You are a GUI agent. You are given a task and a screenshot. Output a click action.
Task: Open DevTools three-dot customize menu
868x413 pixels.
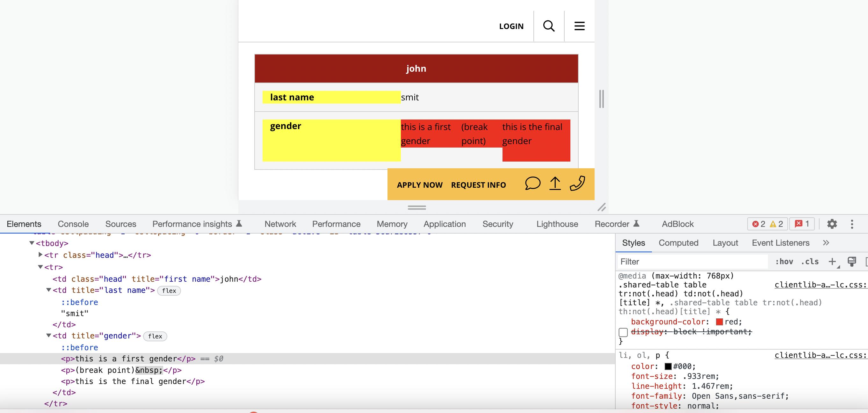point(852,224)
